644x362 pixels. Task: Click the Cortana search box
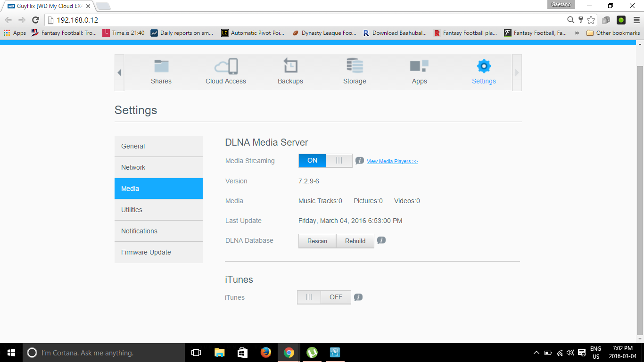click(x=104, y=353)
